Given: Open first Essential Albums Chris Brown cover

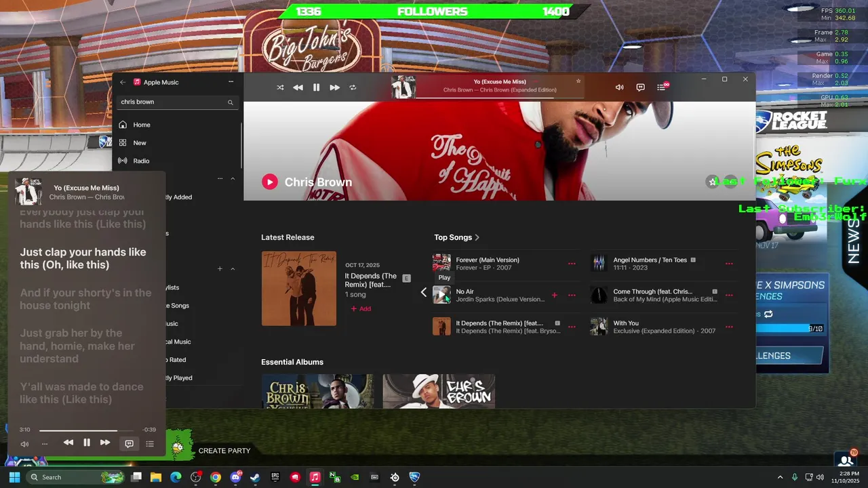Looking at the screenshot, I should click(x=317, y=391).
